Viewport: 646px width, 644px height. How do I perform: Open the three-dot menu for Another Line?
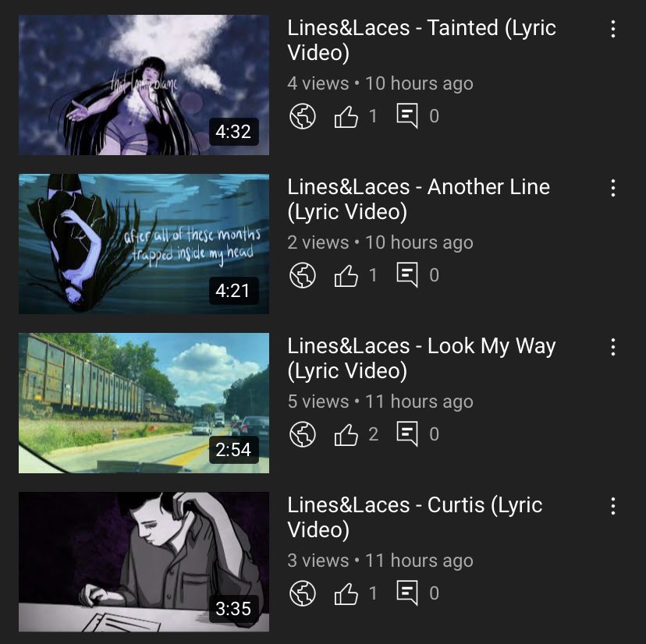(613, 188)
